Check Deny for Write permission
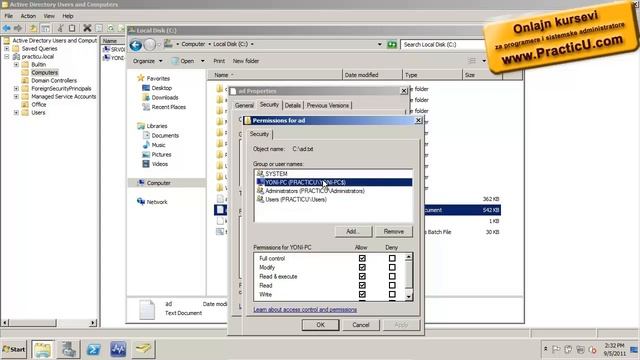 tap(392, 294)
